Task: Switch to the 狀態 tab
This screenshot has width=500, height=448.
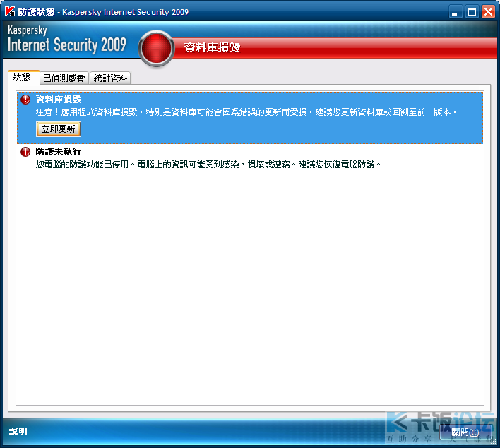Action: coord(23,77)
